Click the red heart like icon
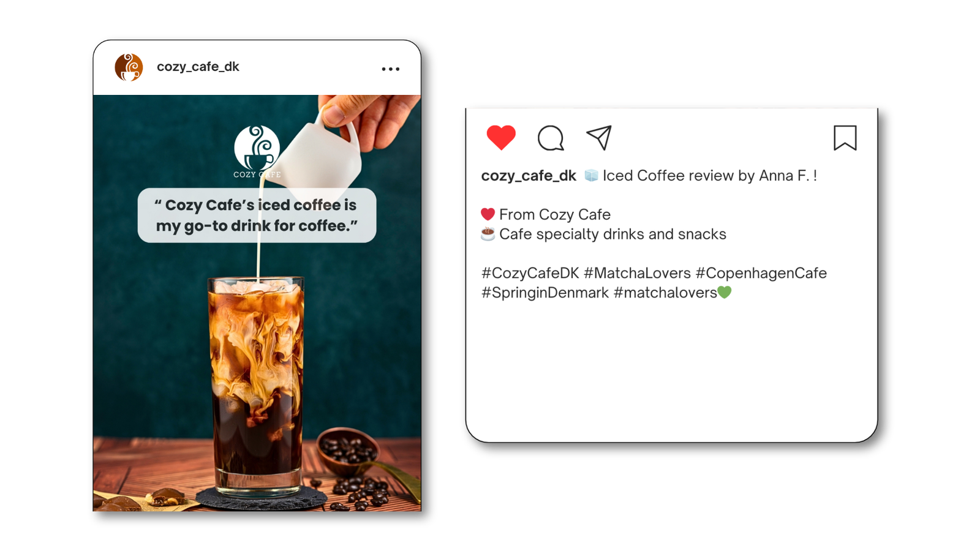This screenshot has height=551, width=980. 501,137
